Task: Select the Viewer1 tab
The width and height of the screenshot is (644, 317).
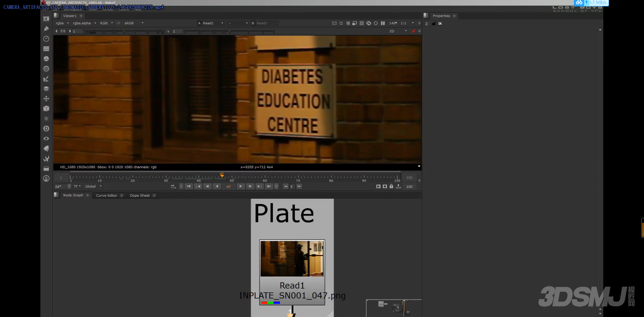Action: point(70,16)
